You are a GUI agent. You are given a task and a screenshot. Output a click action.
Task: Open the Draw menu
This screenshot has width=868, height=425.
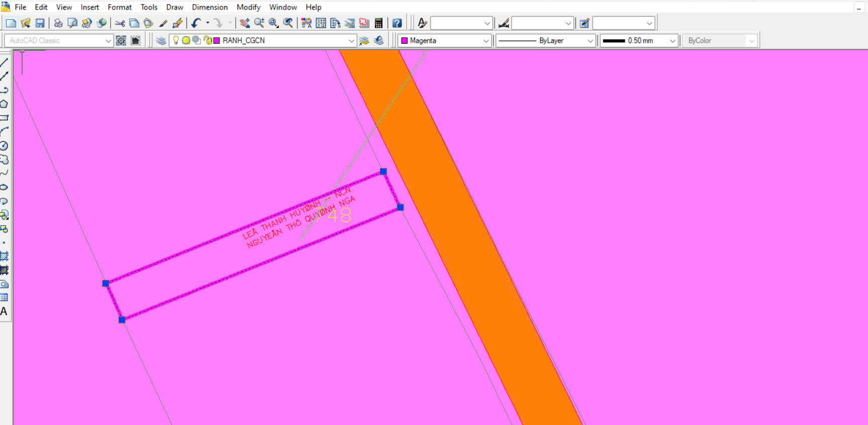pyautogui.click(x=175, y=7)
